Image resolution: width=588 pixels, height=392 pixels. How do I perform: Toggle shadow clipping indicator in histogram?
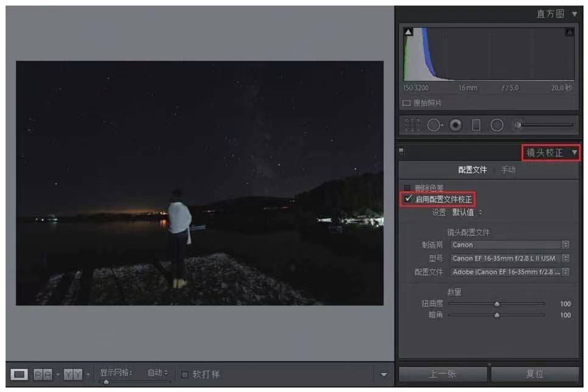[x=408, y=32]
